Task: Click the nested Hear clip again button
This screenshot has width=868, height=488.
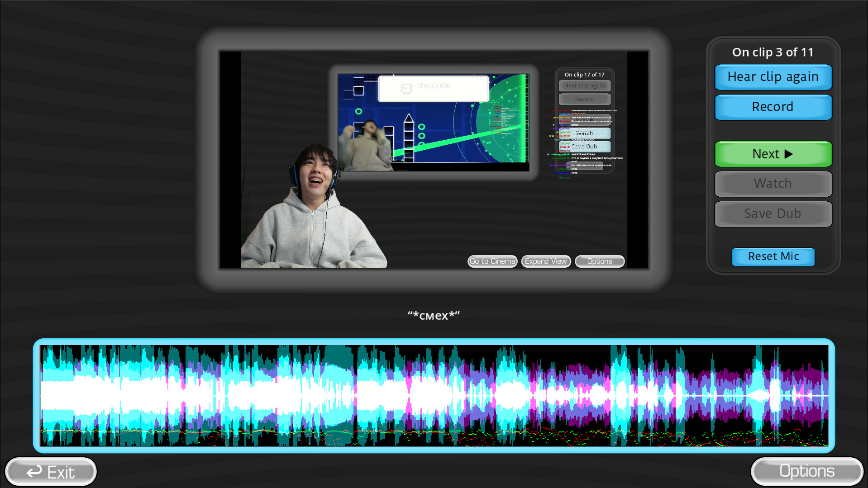Action: [584, 85]
